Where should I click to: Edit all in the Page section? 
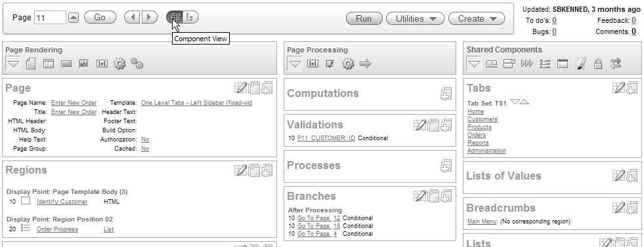tap(241, 88)
